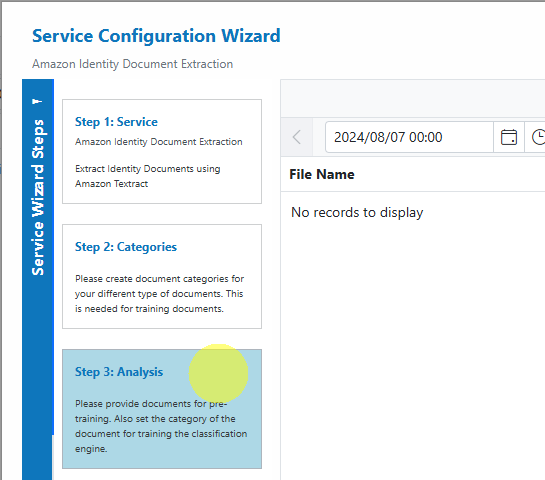Image resolution: width=545 pixels, height=480 pixels.
Task: Click the previous arrow beside the date field
Action: (x=297, y=137)
